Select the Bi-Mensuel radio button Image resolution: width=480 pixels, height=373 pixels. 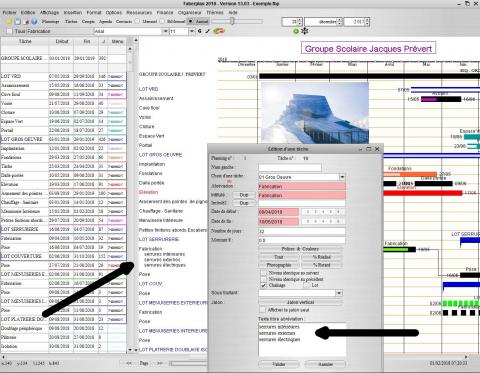162,21
